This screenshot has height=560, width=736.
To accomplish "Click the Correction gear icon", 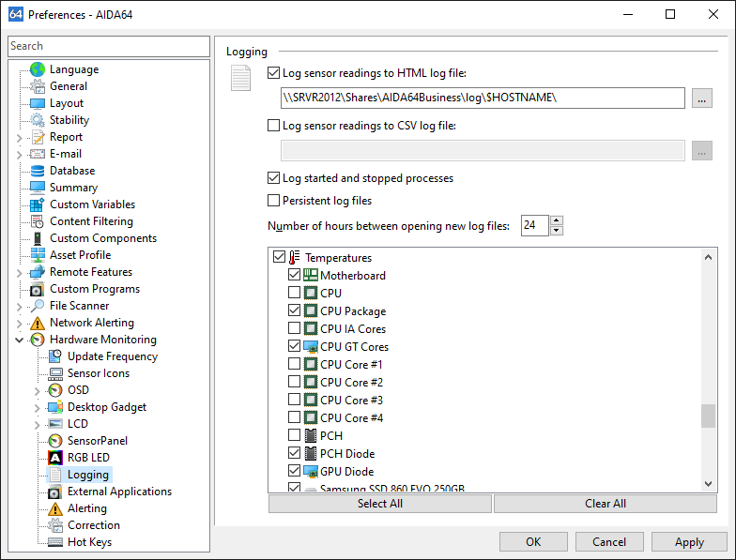I will coord(55,525).
